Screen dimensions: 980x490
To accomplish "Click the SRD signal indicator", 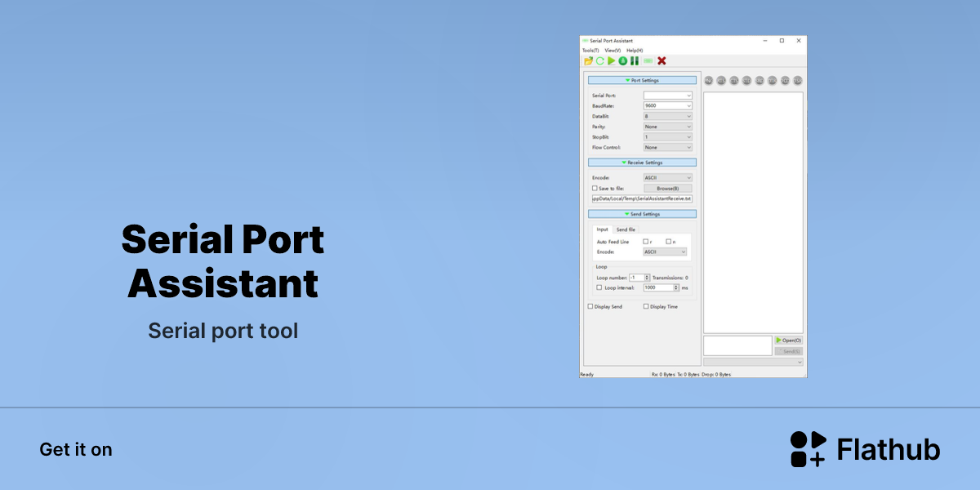I will click(x=759, y=80).
